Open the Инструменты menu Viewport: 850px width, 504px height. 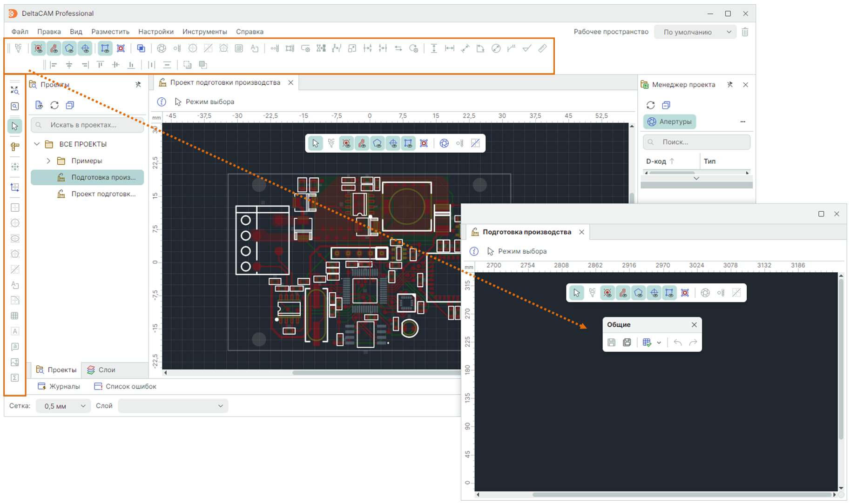pos(204,32)
